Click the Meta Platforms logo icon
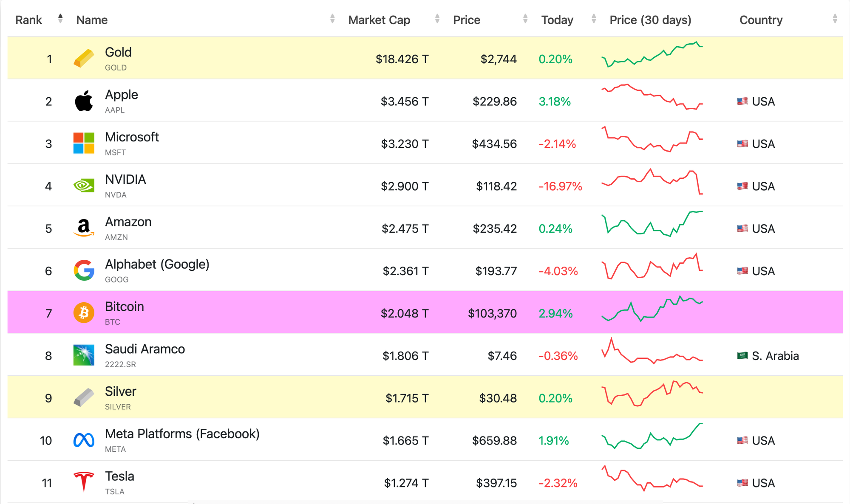This screenshot has width=850, height=504. [x=84, y=440]
